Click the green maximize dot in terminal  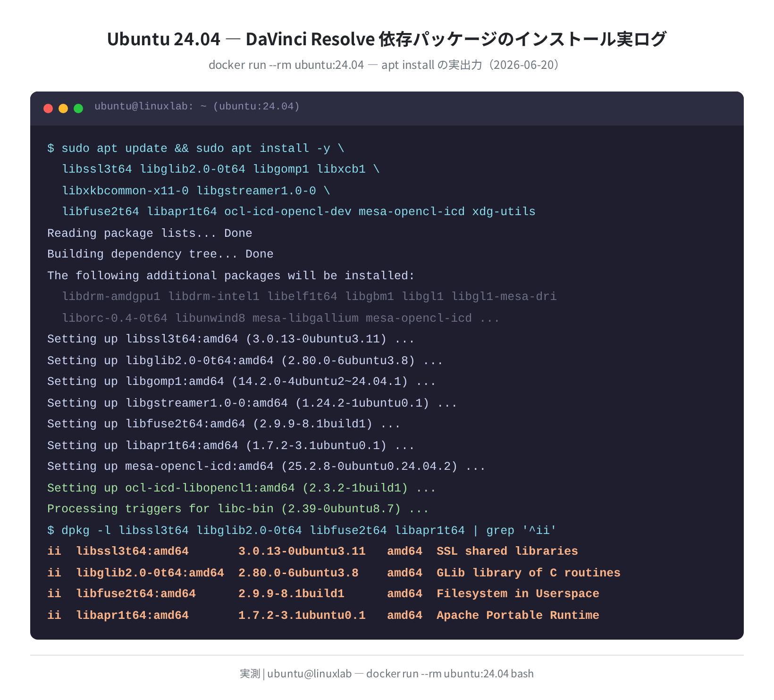[x=78, y=108]
